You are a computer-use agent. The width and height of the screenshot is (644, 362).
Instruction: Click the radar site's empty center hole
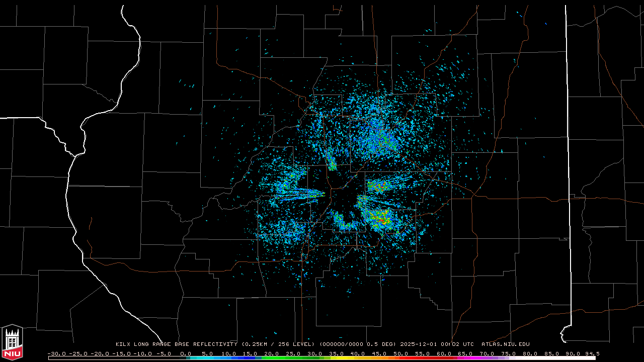point(345,200)
